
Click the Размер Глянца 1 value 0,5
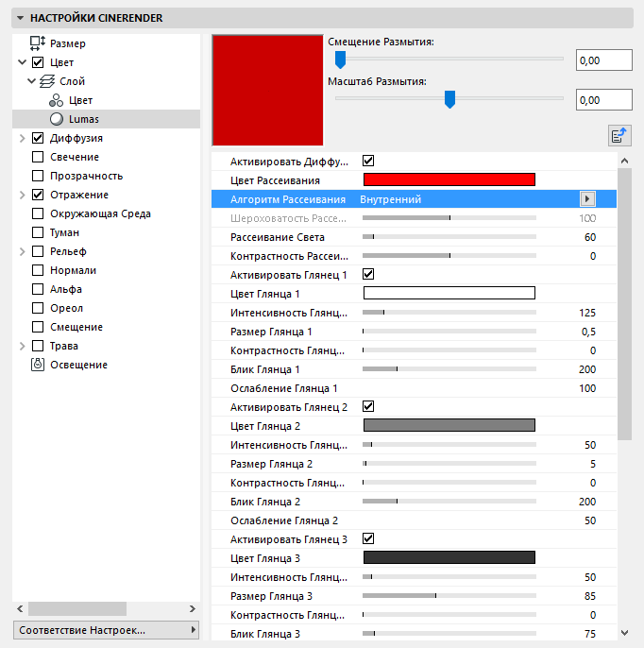588,332
